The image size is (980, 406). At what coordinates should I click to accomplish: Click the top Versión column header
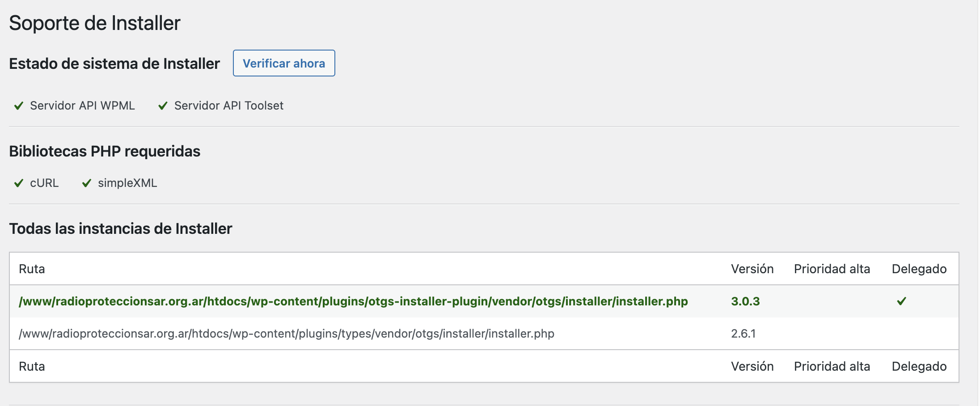click(752, 269)
